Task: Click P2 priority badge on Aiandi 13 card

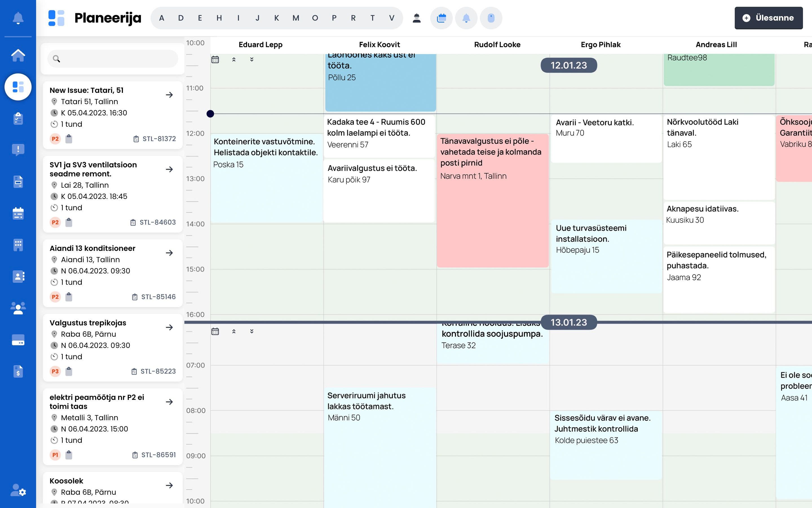Action: click(x=55, y=297)
